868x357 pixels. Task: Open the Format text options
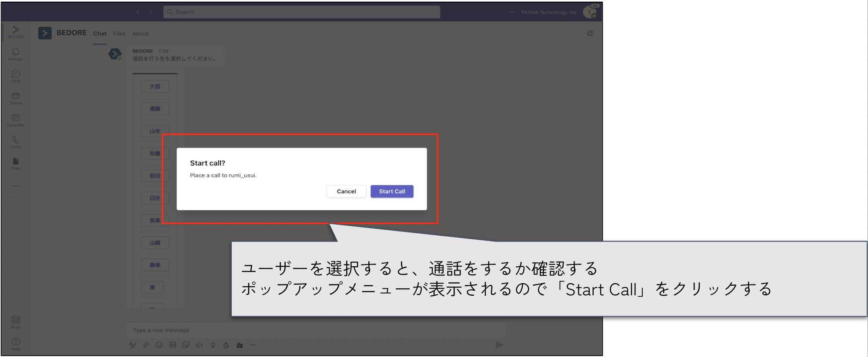[133, 345]
